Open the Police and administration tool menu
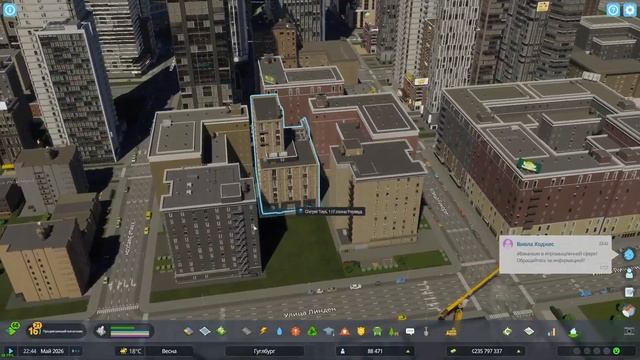Viewport: 640px width, 360px height. [x=361, y=331]
